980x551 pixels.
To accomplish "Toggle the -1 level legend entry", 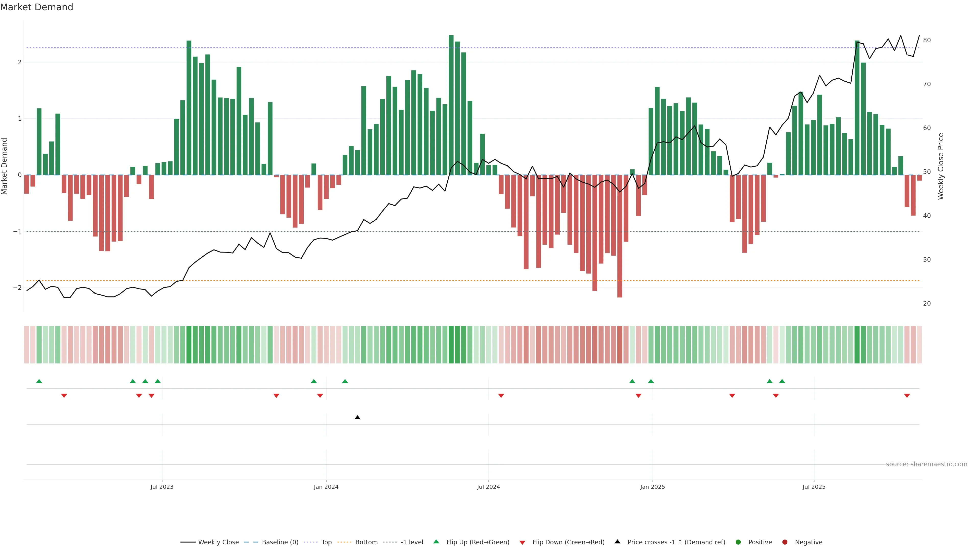I will (412, 542).
